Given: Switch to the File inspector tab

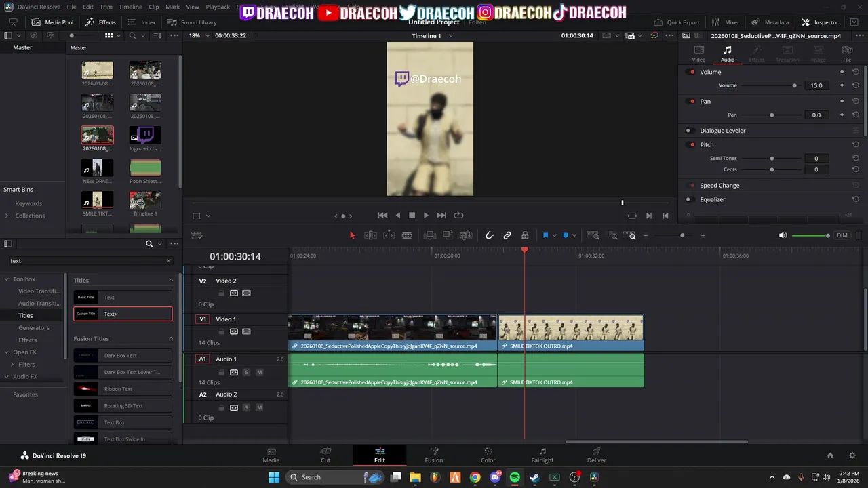Looking at the screenshot, I should pos(847,54).
